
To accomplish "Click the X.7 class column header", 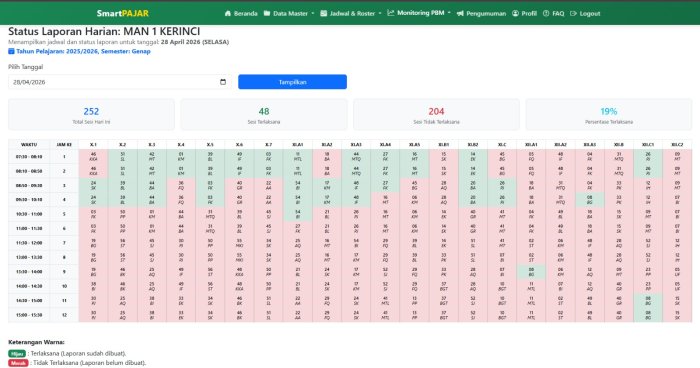I will (268, 144).
